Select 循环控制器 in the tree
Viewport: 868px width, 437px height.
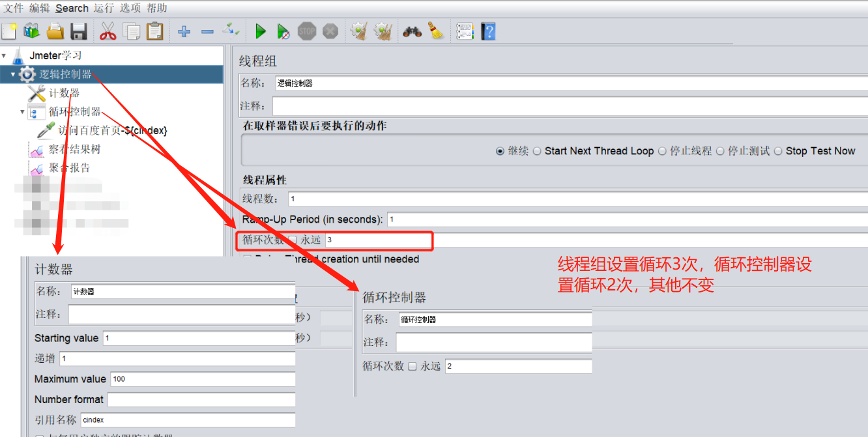[x=75, y=111]
